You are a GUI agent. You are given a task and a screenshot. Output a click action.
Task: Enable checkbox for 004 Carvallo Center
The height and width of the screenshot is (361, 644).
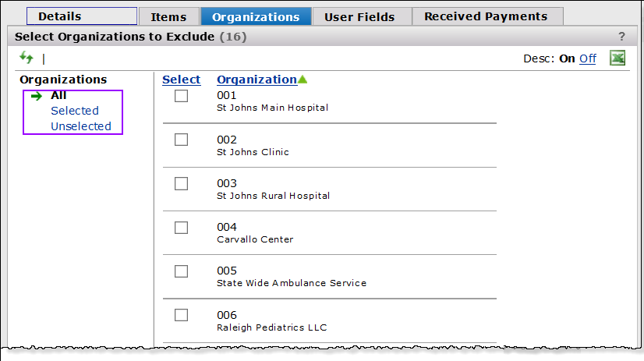pos(182,227)
